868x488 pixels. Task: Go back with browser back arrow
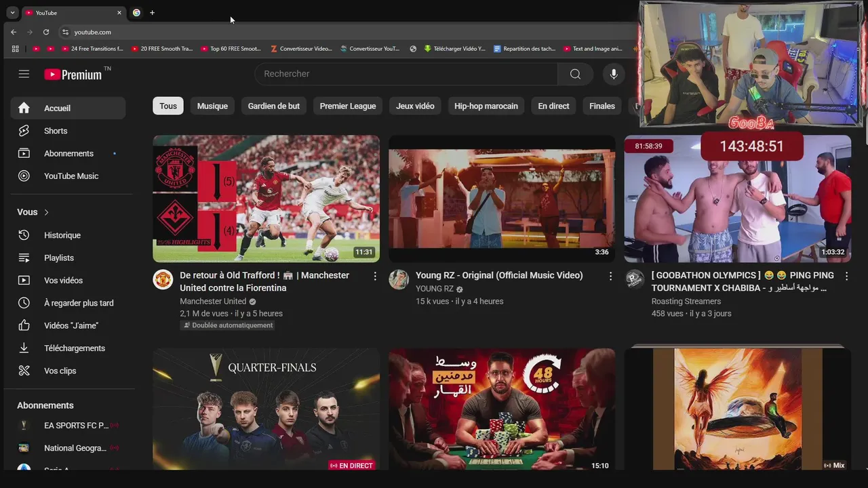14,32
